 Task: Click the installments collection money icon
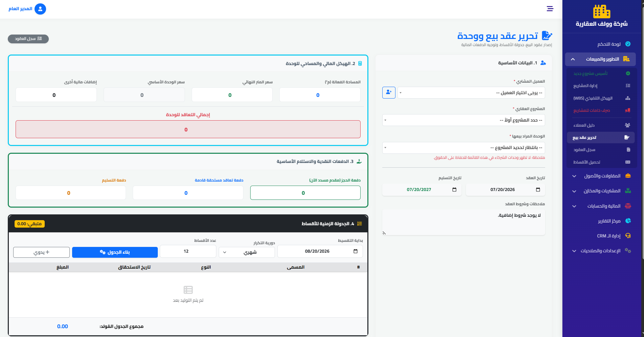628,162
